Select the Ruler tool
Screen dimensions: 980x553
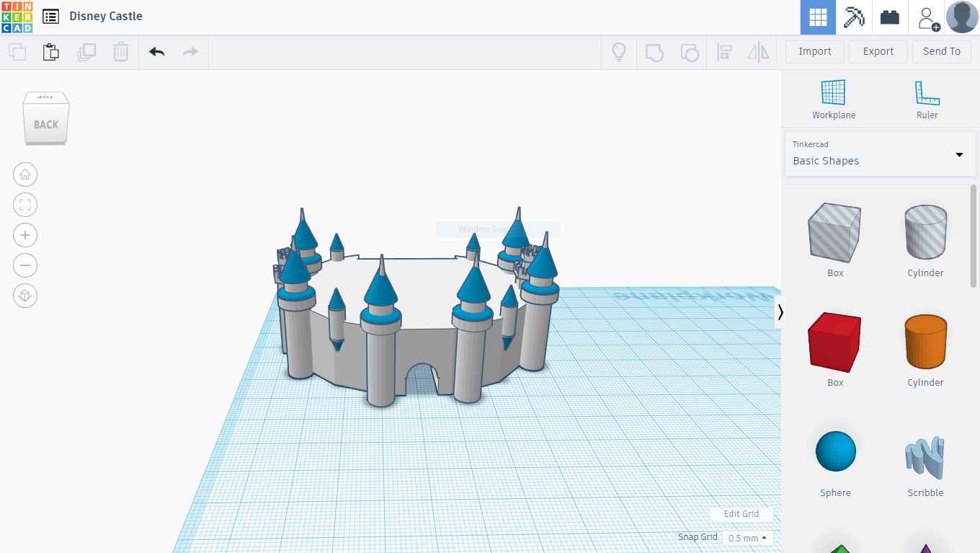(x=927, y=99)
